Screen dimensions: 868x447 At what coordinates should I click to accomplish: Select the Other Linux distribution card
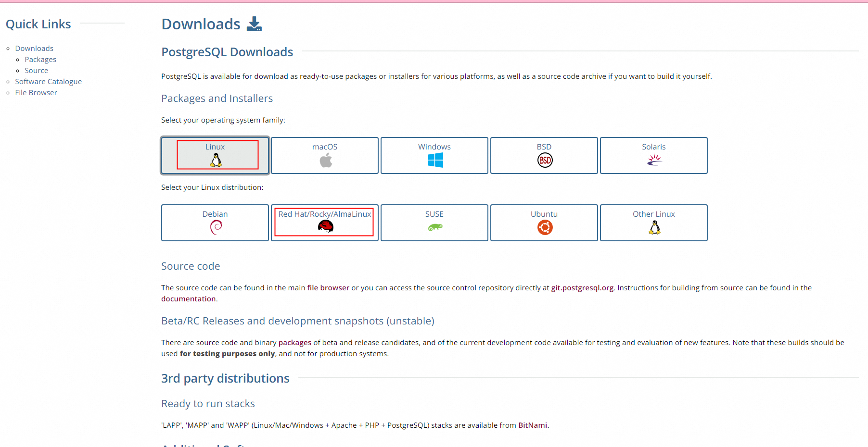[x=653, y=223]
